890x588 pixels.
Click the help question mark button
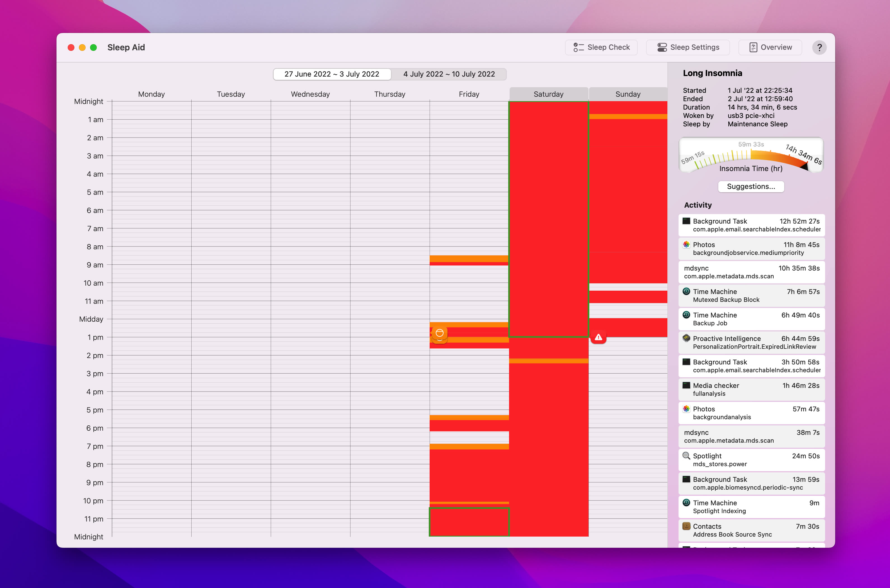[x=820, y=48]
